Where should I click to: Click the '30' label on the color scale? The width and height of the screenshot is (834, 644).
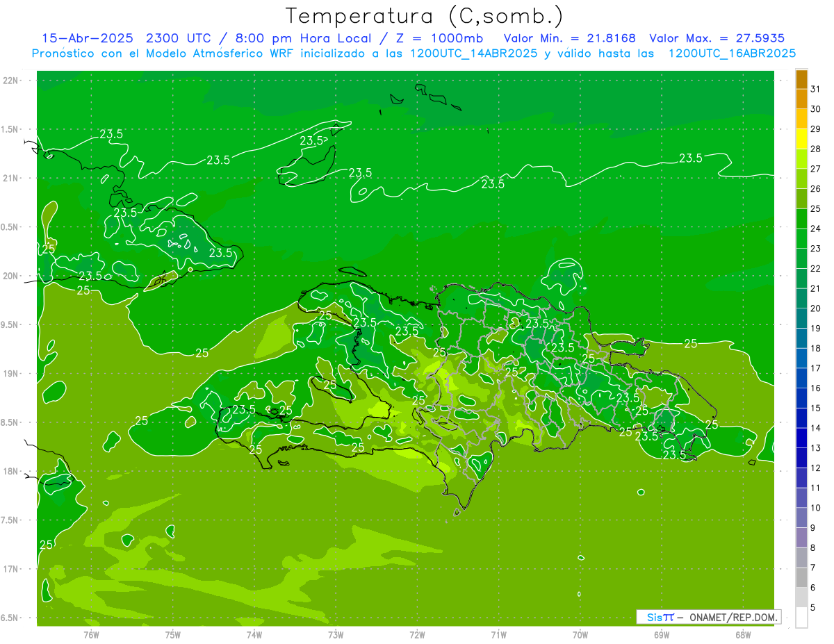[x=815, y=109]
